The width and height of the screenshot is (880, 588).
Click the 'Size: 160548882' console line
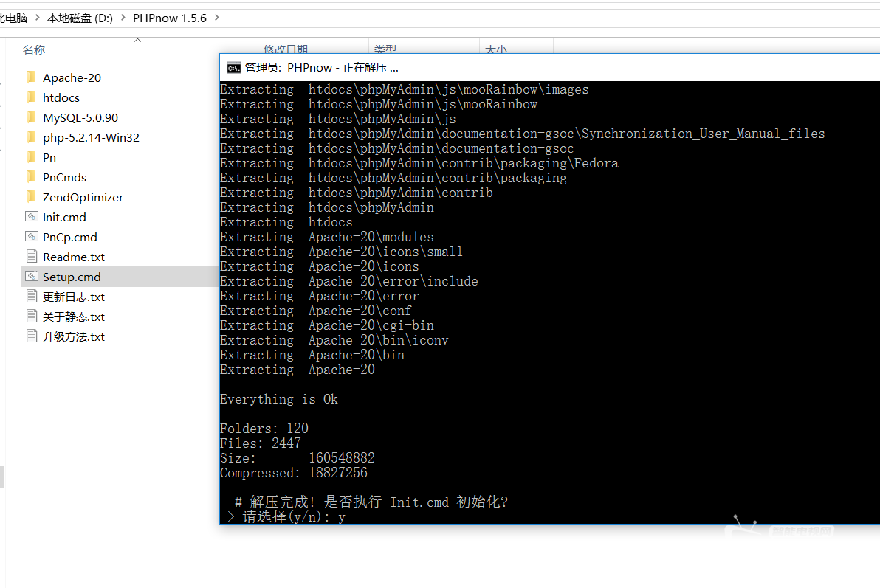pos(298,458)
